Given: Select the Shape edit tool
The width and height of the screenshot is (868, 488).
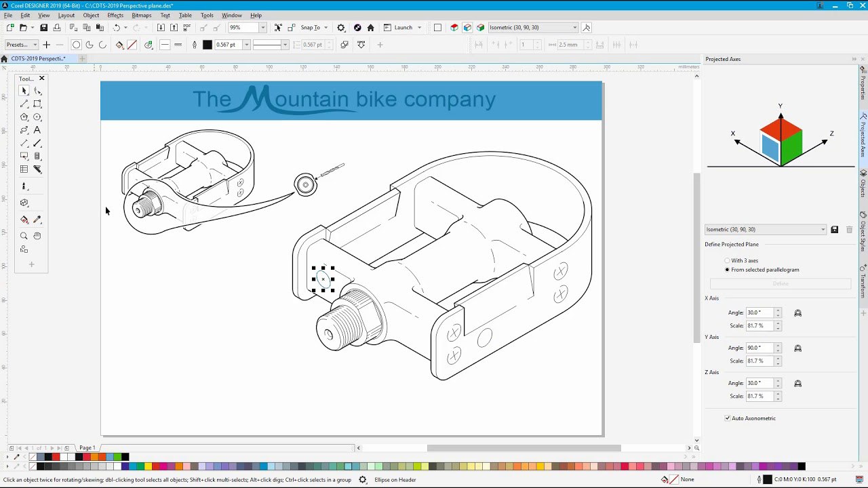Looking at the screenshot, I should pos(37,91).
